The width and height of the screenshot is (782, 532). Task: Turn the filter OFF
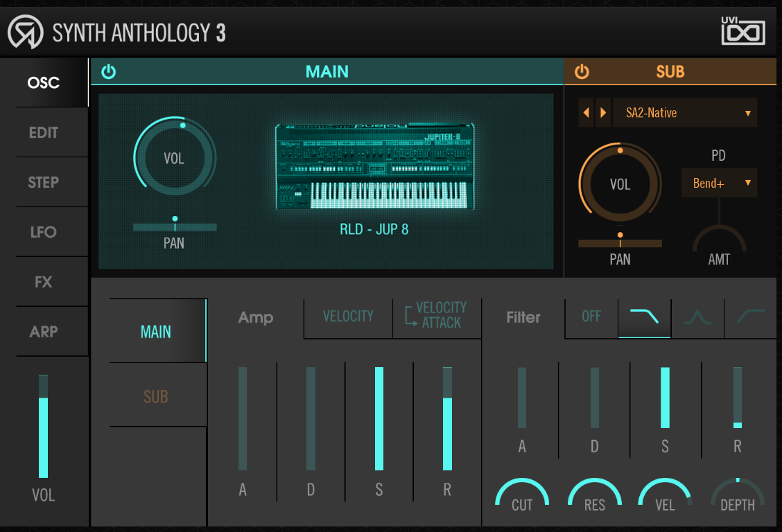pos(591,317)
